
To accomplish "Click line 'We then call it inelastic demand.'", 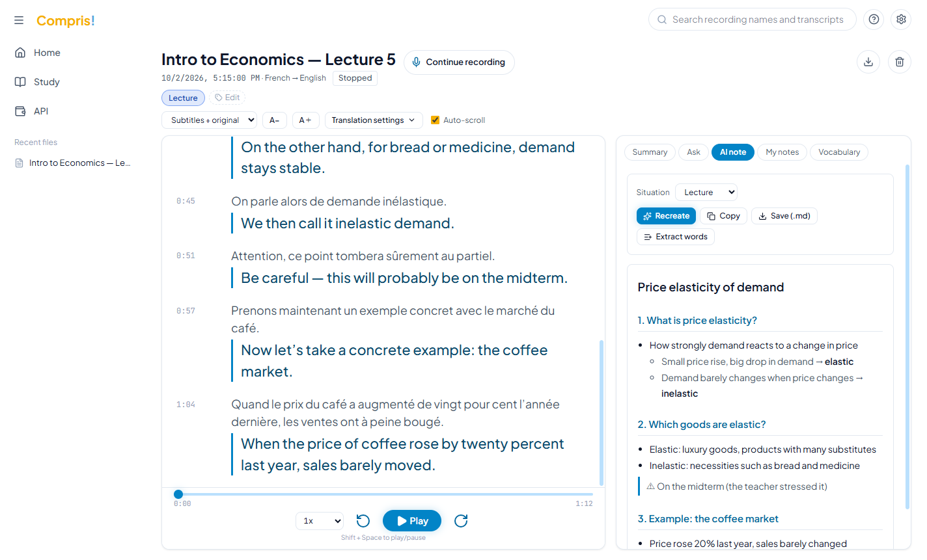I will tap(348, 223).
